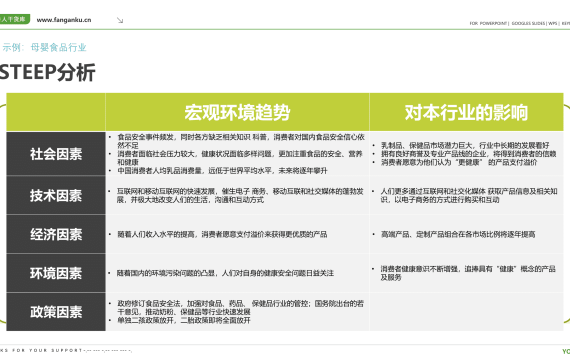
Task: Select the 政策因素 row label
Action: [x=56, y=312]
